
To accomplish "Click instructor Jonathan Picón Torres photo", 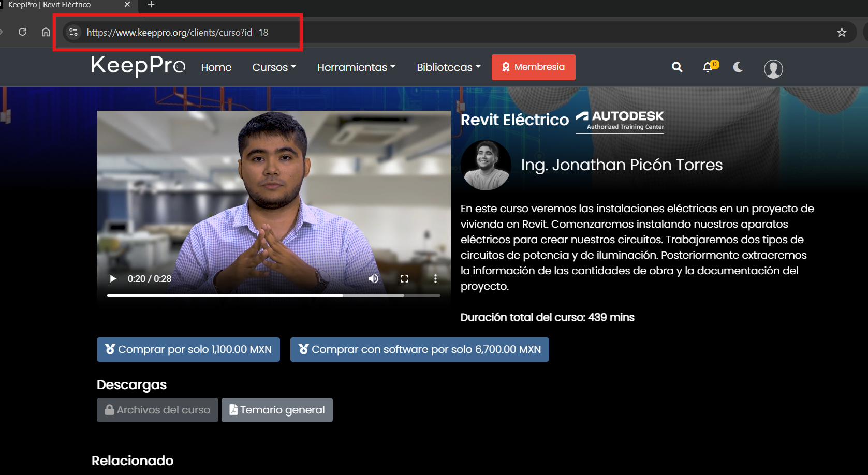I will tap(486, 165).
